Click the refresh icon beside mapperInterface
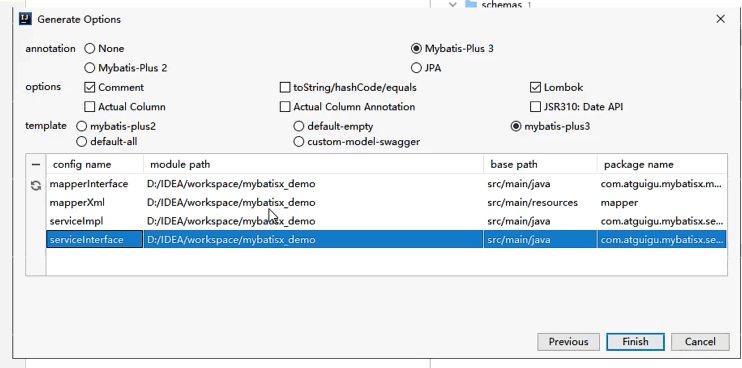Screen dimensions: 742x368 coord(36,185)
